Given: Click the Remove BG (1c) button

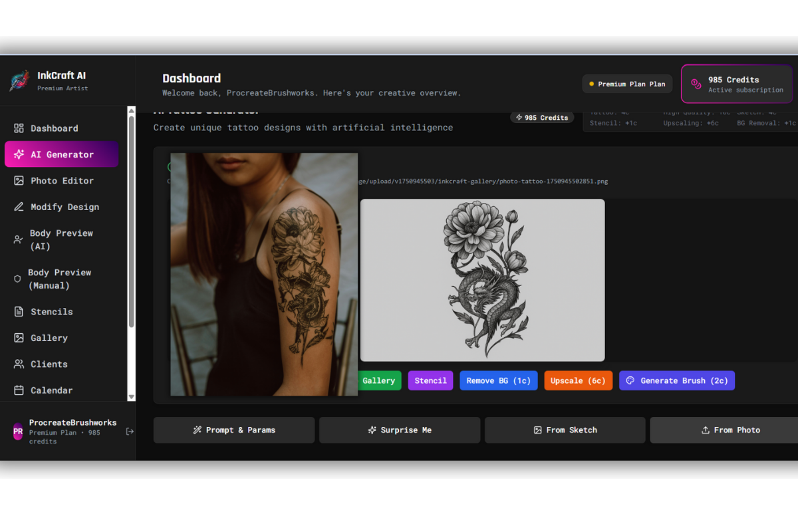Looking at the screenshot, I should pos(499,380).
